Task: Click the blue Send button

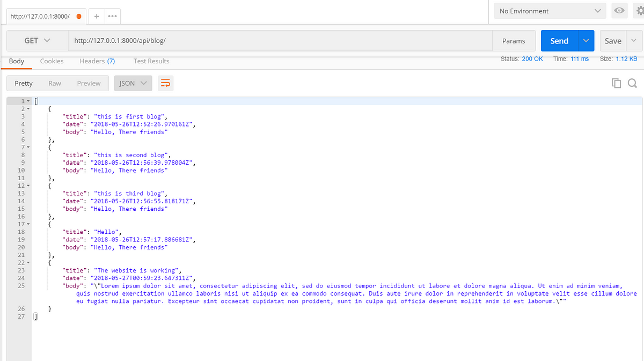Action: tap(559, 41)
